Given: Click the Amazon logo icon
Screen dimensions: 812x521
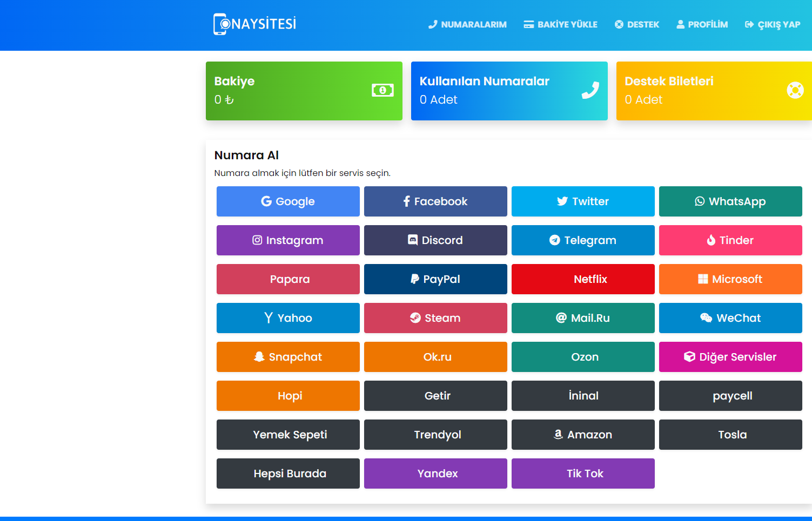Looking at the screenshot, I should tap(559, 435).
